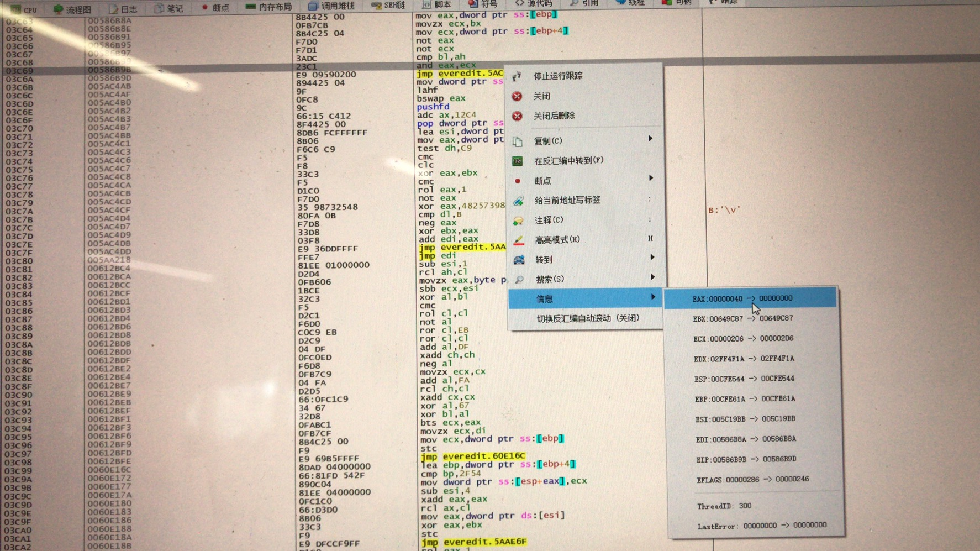Click the red icon beside 关闭后删除
The image size is (980, 551).
click(517, 116)
